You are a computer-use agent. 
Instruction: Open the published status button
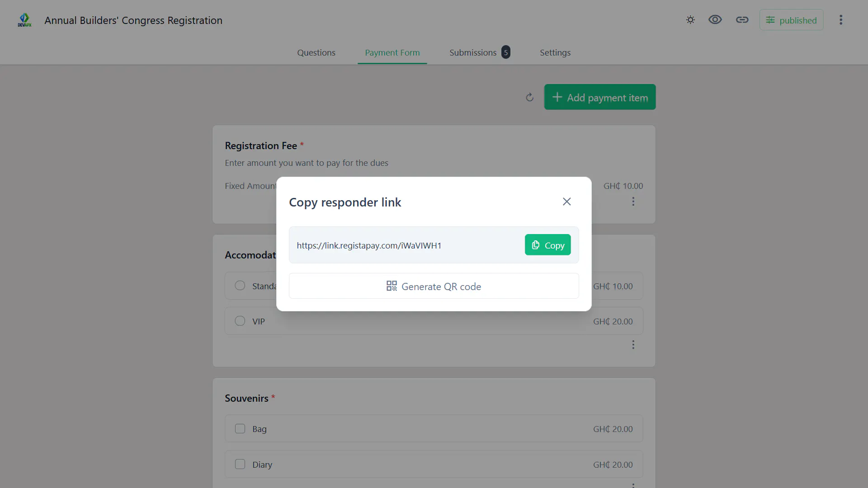[791, 20]
